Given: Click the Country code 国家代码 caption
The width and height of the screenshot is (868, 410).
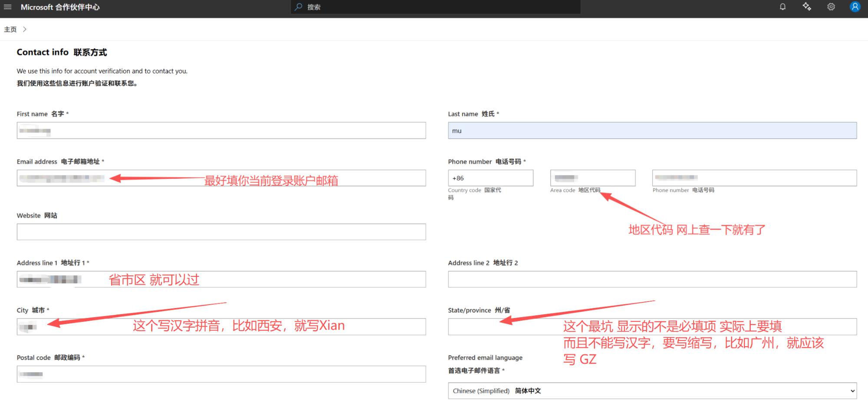Looking at the screenshot, I should 474,194.
